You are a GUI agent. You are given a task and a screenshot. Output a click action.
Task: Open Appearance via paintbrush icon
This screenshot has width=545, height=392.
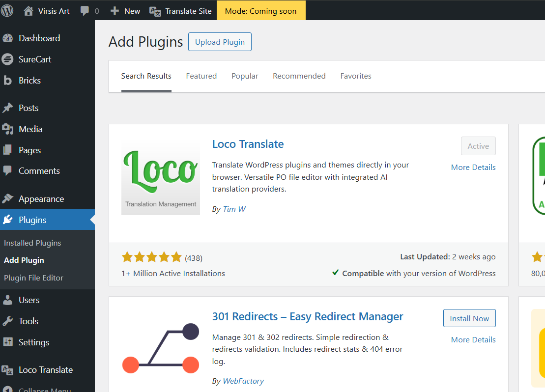pos(7,199)
